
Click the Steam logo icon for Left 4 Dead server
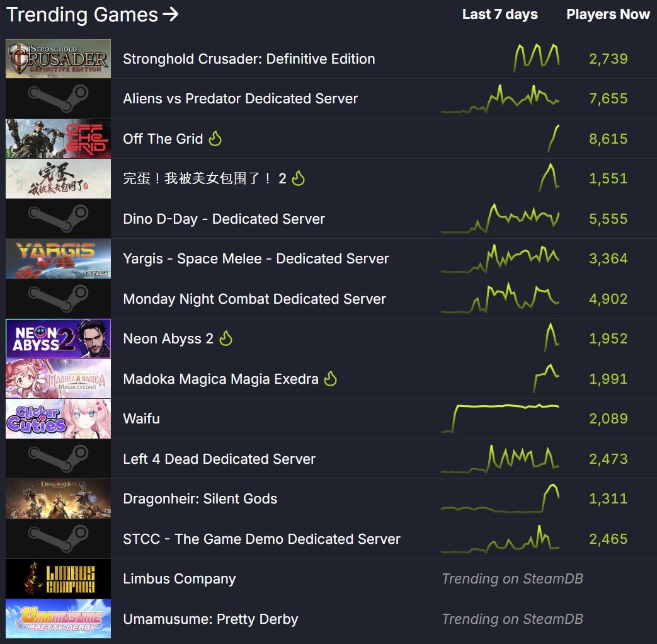[x=58, y=459]
